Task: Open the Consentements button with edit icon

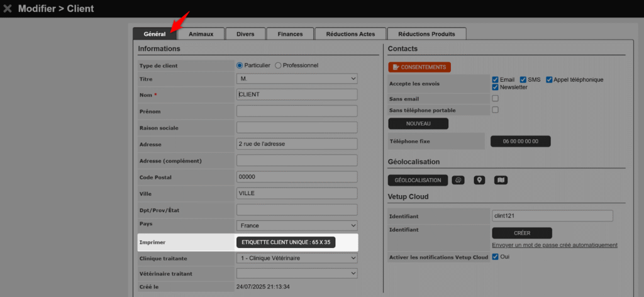Action: point(419,67)
